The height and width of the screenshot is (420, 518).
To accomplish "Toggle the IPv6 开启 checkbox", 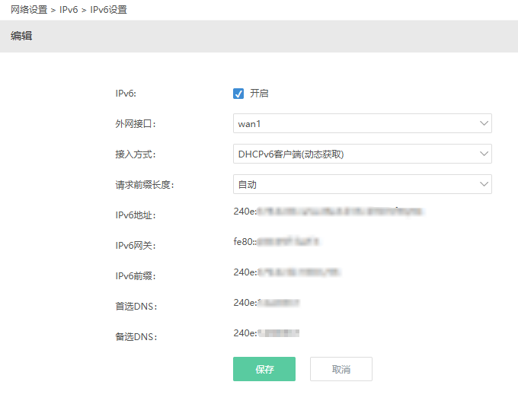I will coord(238,94).
